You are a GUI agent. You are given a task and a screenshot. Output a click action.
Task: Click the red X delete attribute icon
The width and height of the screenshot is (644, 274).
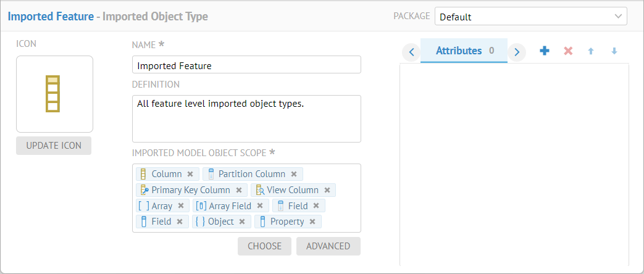[x=568, y=51]
